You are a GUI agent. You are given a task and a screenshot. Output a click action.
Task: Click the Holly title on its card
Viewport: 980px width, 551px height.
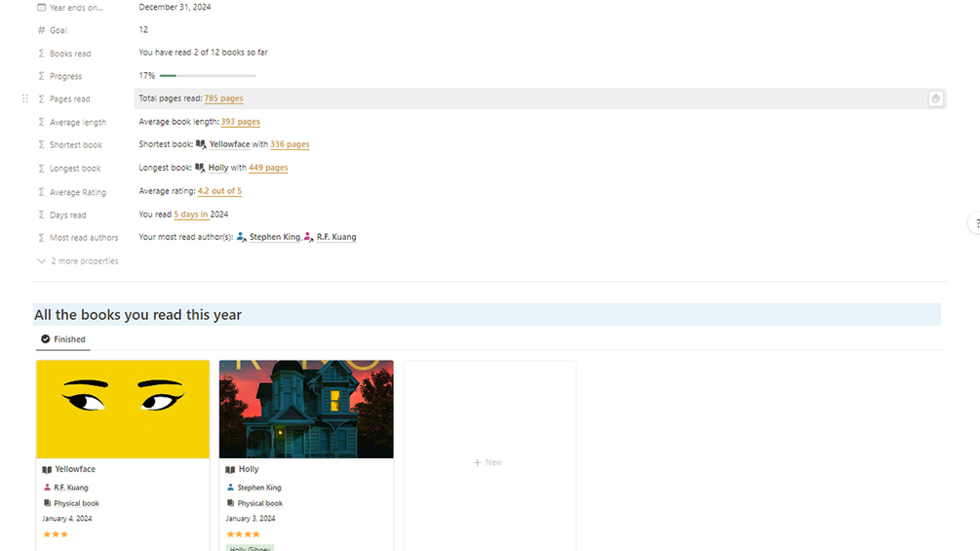[249, 469]
